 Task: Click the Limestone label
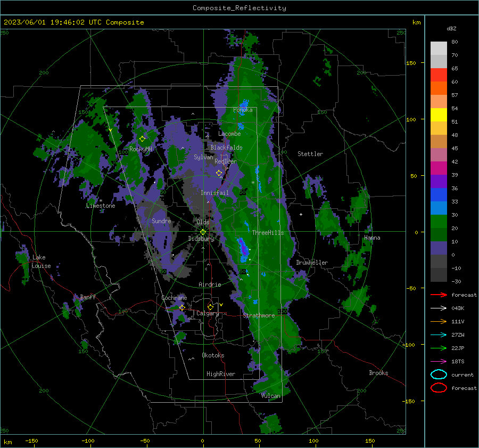(101, 206)
